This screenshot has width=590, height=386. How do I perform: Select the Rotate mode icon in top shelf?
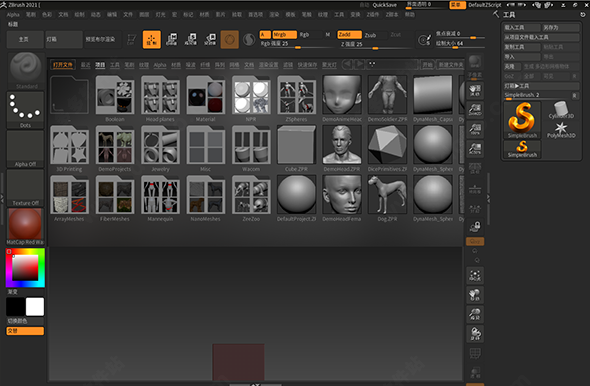210,40
